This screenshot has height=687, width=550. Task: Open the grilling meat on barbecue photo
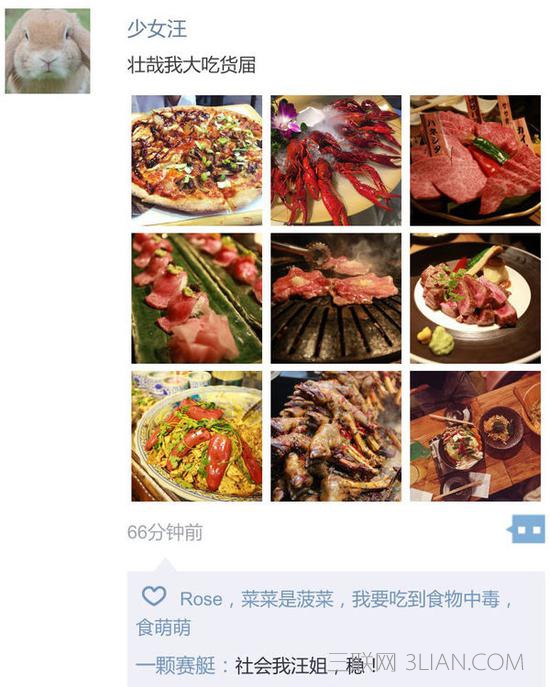point(336,298)
